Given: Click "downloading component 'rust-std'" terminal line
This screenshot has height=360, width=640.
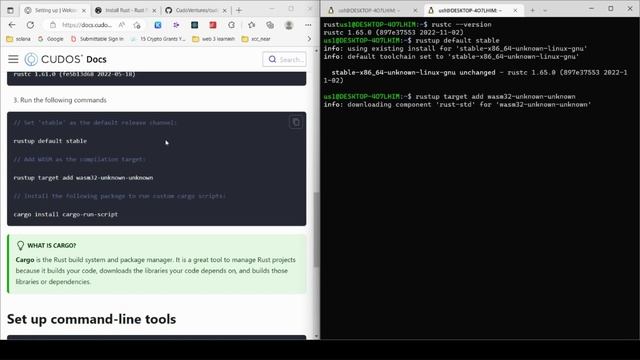Looking at the screenshot, I should pyautogui.click(x=457, y=104).
